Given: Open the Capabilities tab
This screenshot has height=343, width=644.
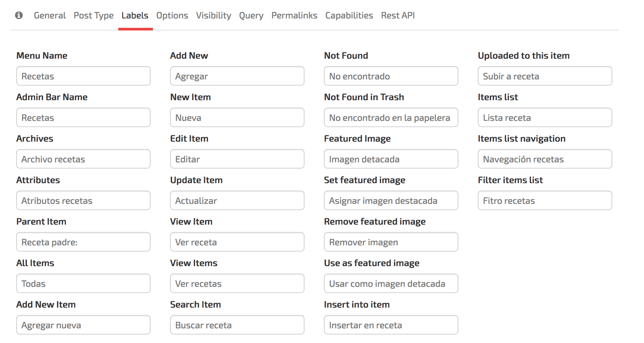Looking at the screenshot, I should point(349,15).
